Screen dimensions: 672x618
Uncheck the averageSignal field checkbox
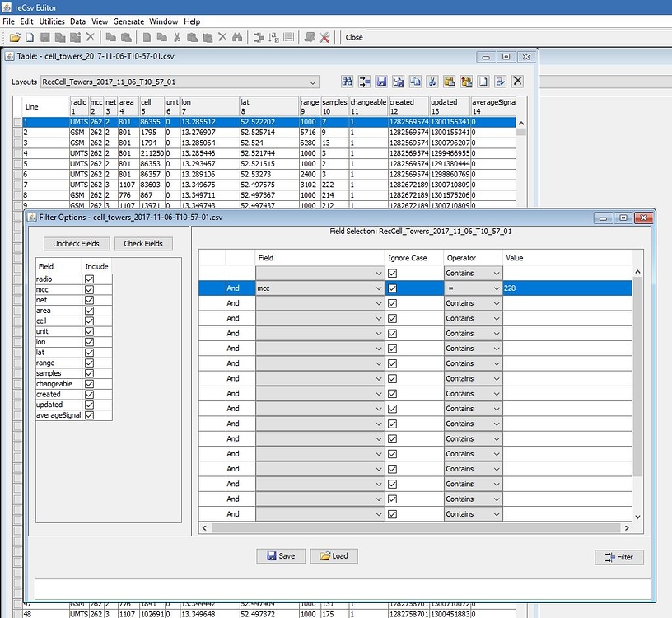pos(90,414)
